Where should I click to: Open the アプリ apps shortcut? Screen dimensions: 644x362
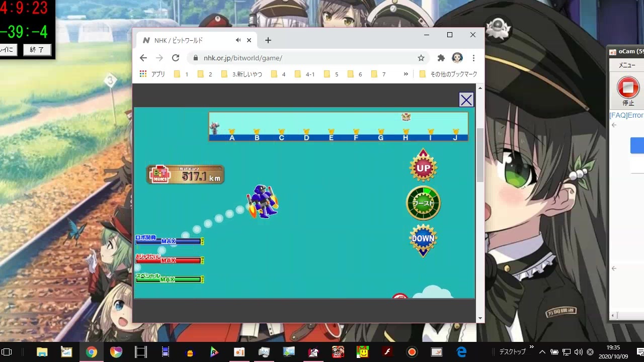coord(152,74)
